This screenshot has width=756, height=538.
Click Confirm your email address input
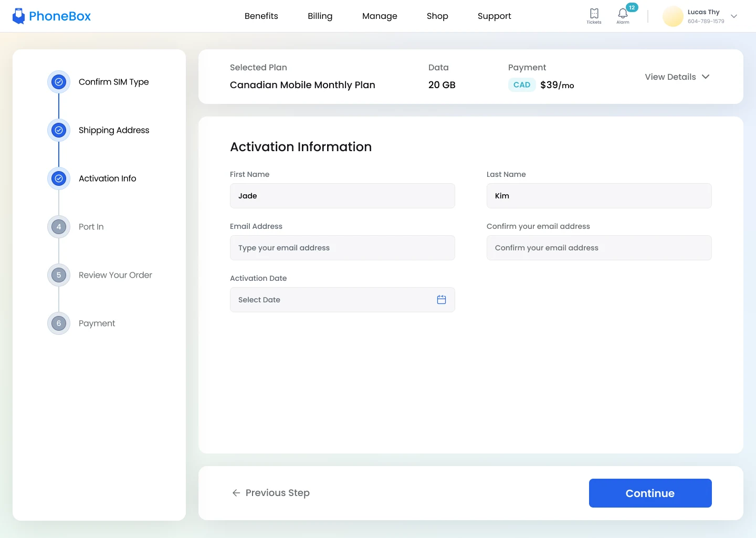[599, 248]
